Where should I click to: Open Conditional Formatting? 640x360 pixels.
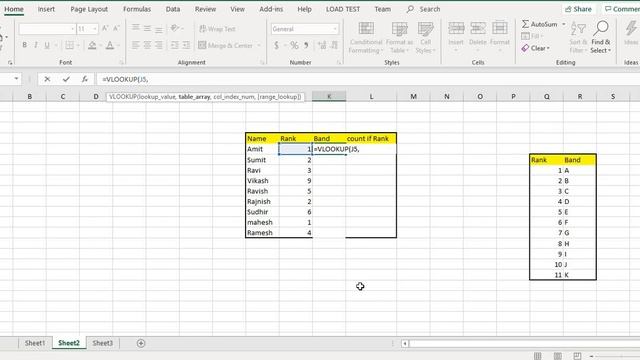pos(366,38)
